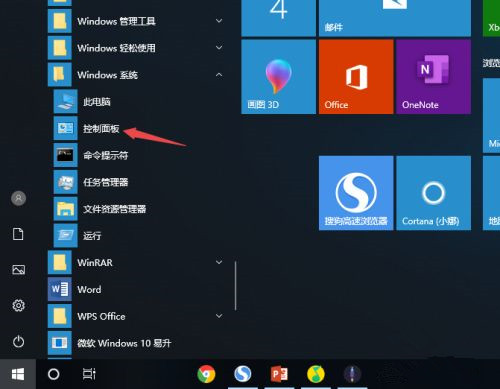
Task: Open the Cortana (小娜) tile
Action: 434,193
